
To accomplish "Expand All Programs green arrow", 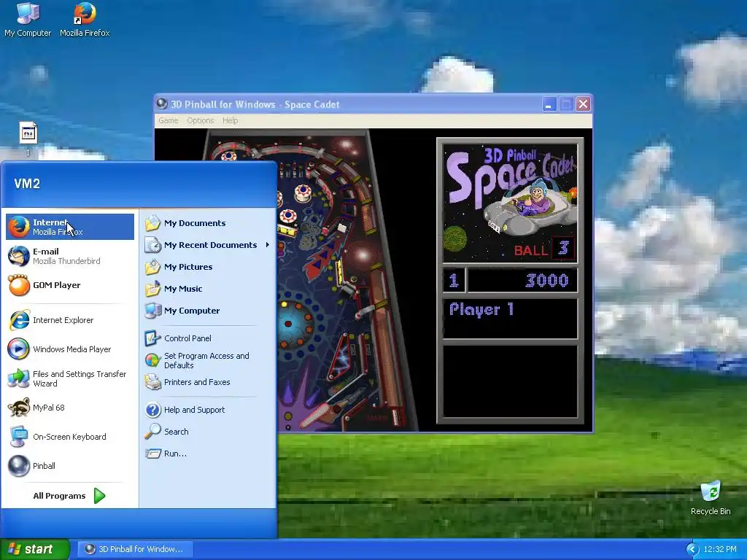I will pos(99,496).
